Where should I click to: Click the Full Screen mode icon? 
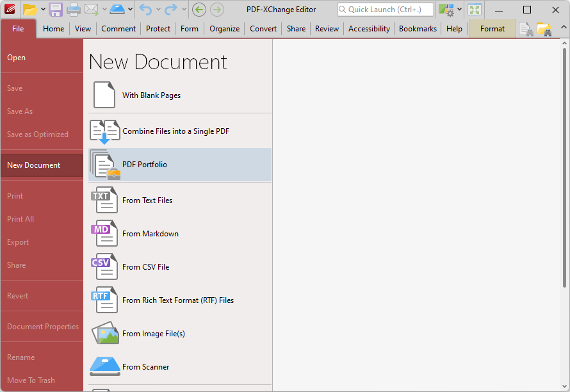[475, 10]
